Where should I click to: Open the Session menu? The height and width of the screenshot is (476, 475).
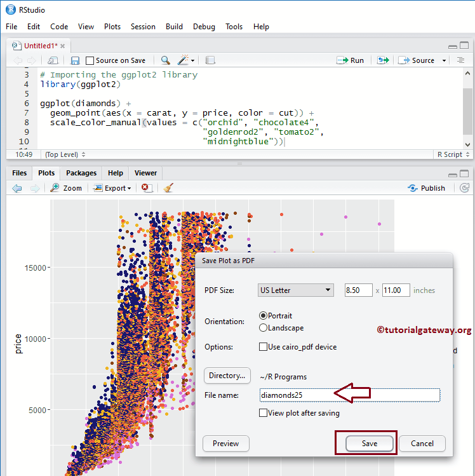[143, 27]
